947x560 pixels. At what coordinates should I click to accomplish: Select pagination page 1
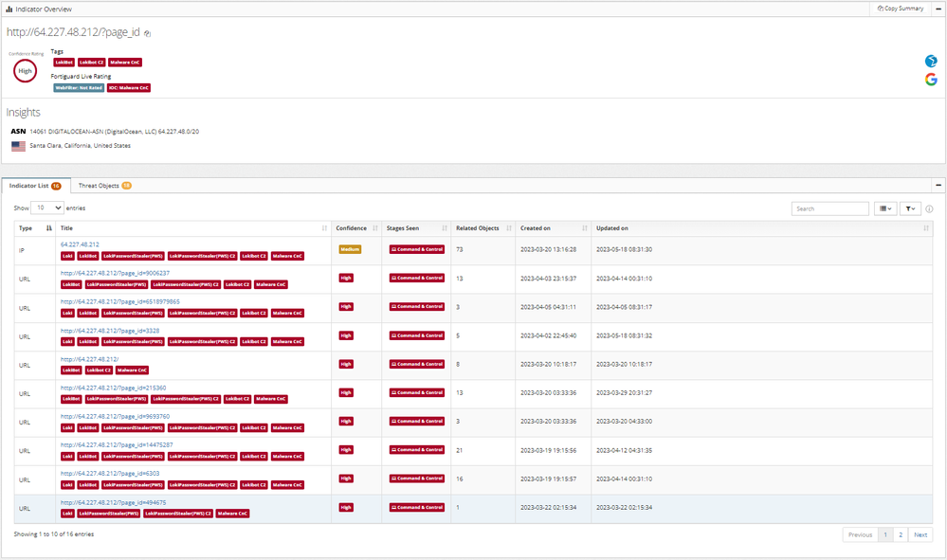[885, 534]
